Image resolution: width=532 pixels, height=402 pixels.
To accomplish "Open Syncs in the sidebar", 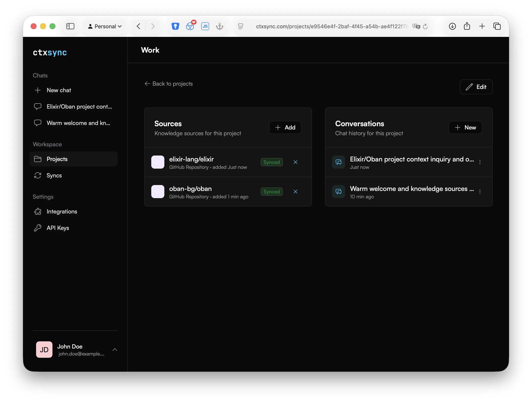I will pos(54,176).
